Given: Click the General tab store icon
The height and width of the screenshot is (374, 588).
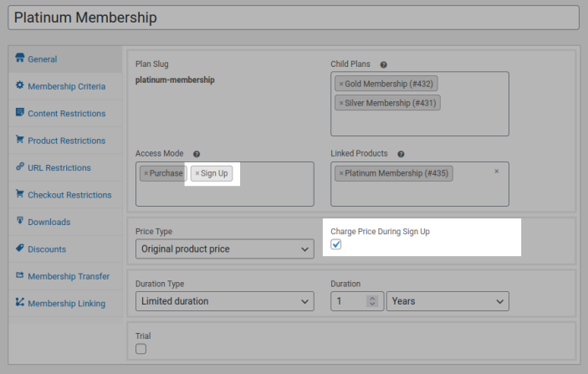Looking at the screenshot, I should tap(19, 59).
